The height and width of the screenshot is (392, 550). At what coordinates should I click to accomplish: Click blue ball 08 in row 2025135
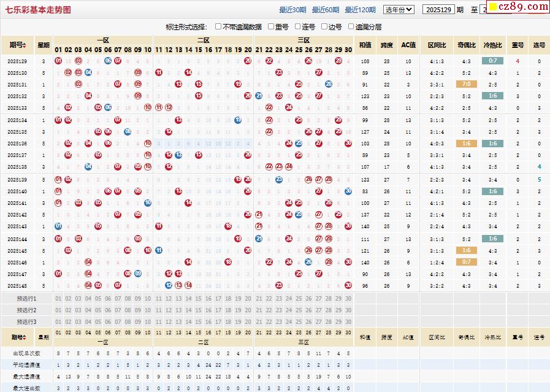tap(128, 132)
